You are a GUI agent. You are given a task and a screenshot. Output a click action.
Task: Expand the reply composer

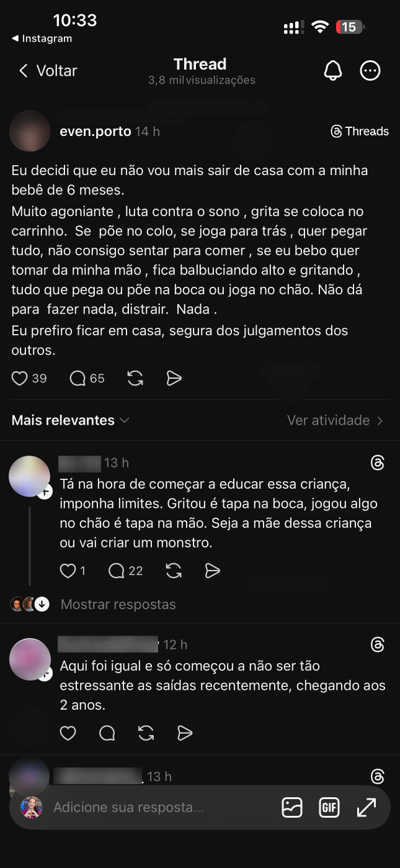pyautogui.click(x=367, y=807)
